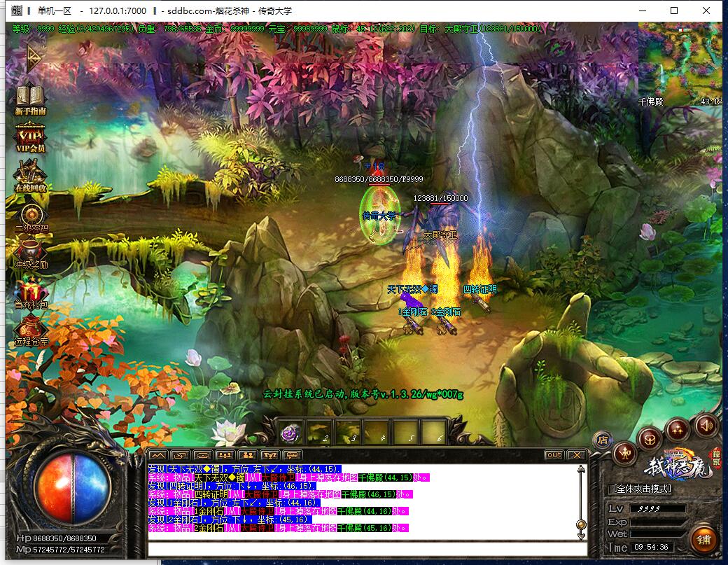Select hotbar slot 6
728x565 pixels.
433,434
